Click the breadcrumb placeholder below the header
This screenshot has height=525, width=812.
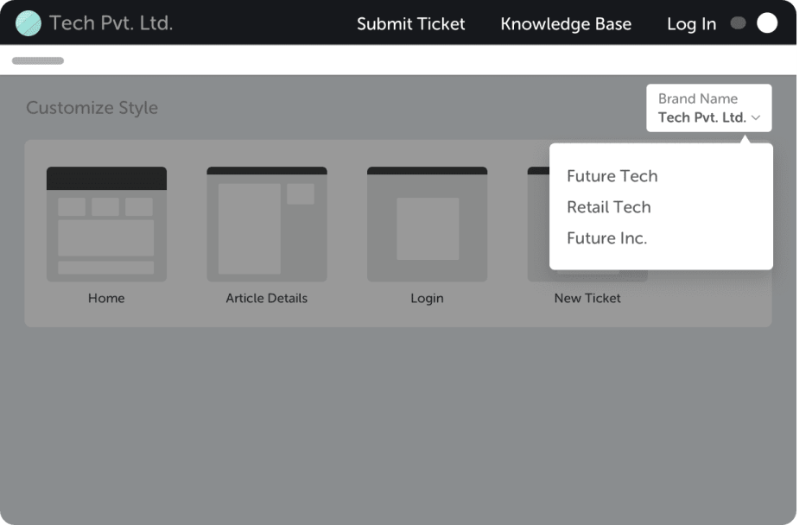pos(37,60)
